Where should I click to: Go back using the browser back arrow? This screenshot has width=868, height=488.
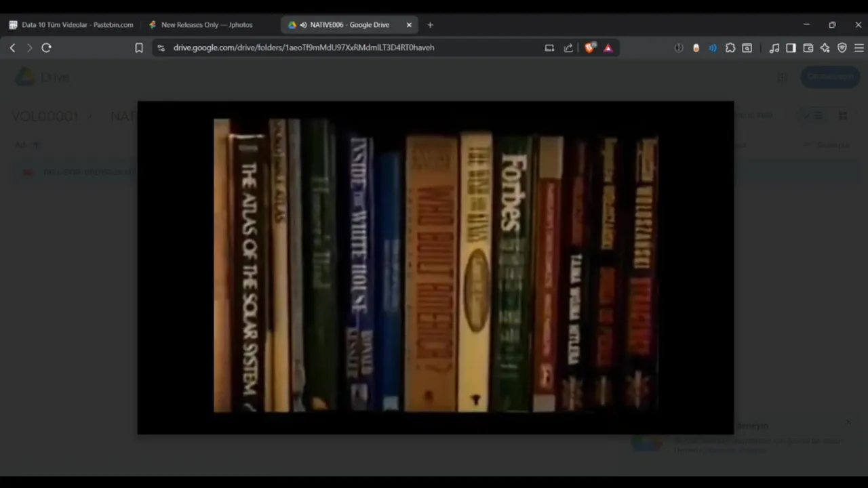[x=12, y=47]
